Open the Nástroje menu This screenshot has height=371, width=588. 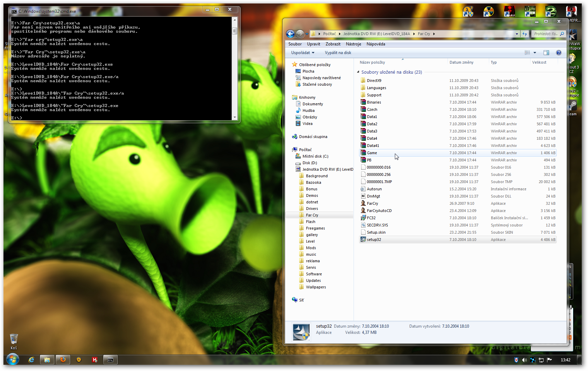[x=353, y=44]
